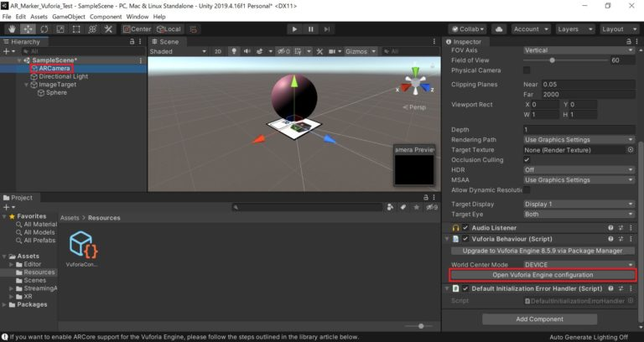The height and width of the screenshot is (342, 644).
Task: Toggle hidden objects visibility in Scene
Action: (283, 51)
